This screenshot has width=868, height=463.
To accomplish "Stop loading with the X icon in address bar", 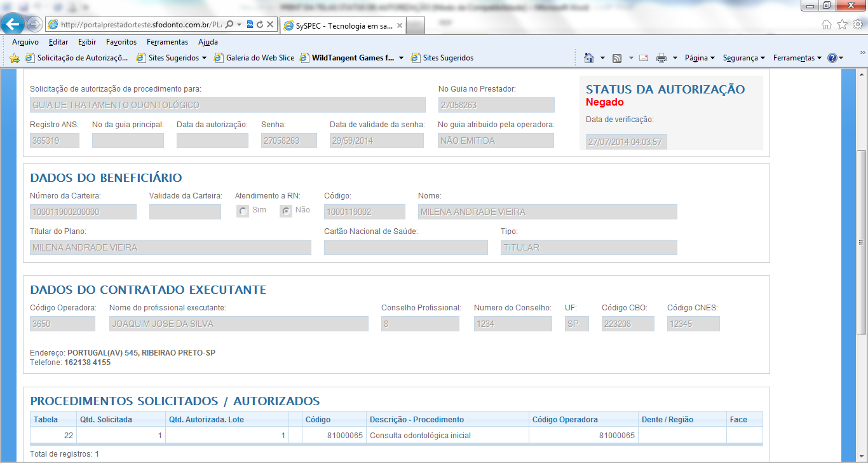I will [x=270, y=25].
